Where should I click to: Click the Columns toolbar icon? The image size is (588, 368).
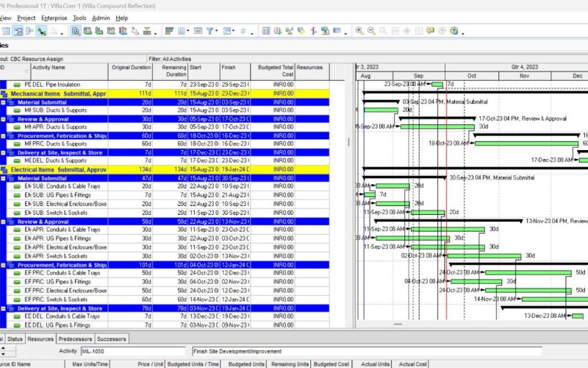coord(181,31)
